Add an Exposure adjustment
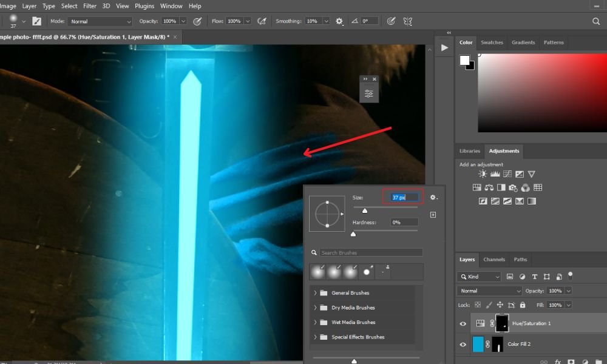Screen dimensions: 607x364 pos(520,174)
